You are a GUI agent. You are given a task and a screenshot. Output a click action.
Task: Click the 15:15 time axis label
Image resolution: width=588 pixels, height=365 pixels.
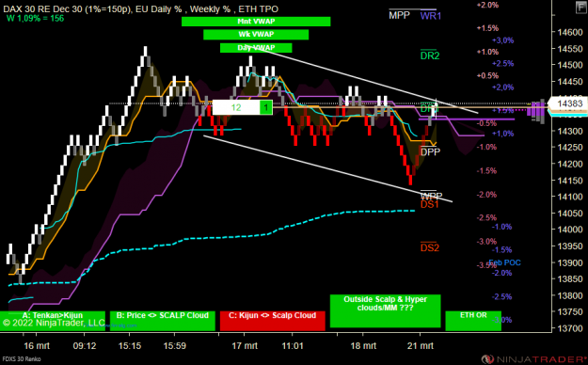pos(130,345)
